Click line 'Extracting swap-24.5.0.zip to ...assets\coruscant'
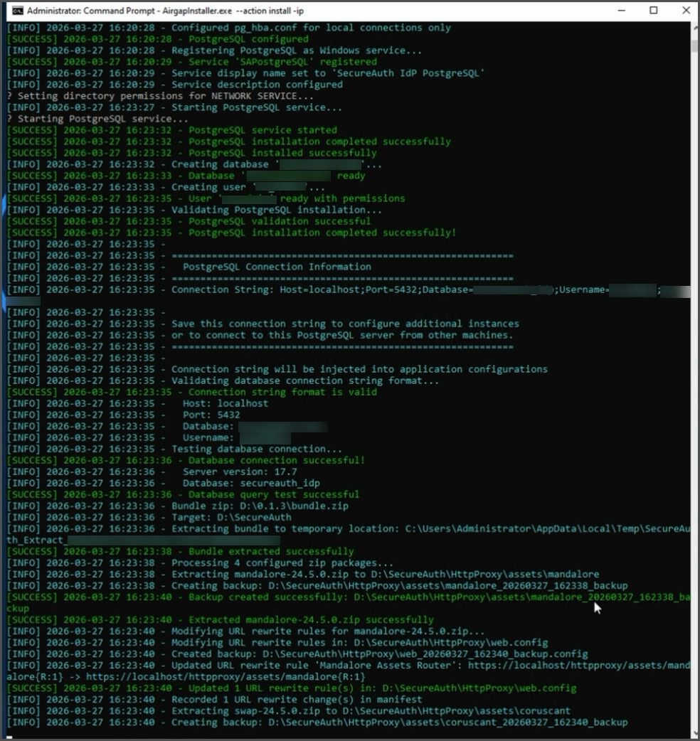Image resolution: width=700 pixels, height=741 pixels. (289, 710)
